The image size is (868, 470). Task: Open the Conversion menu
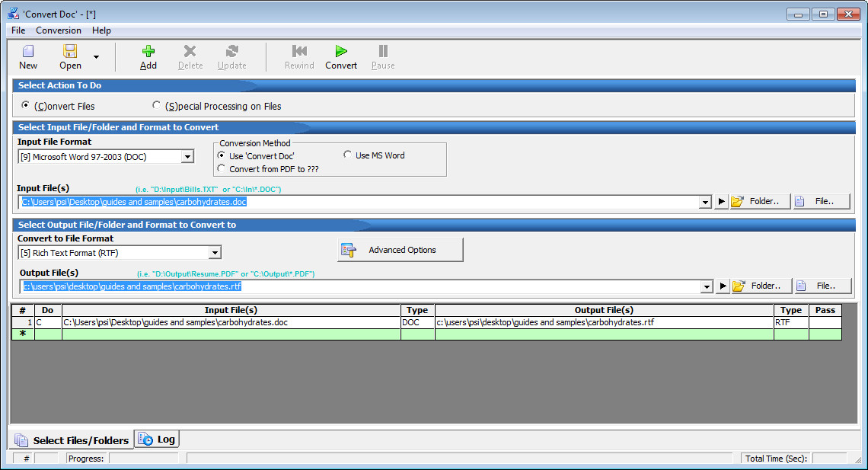click(58, 30)
